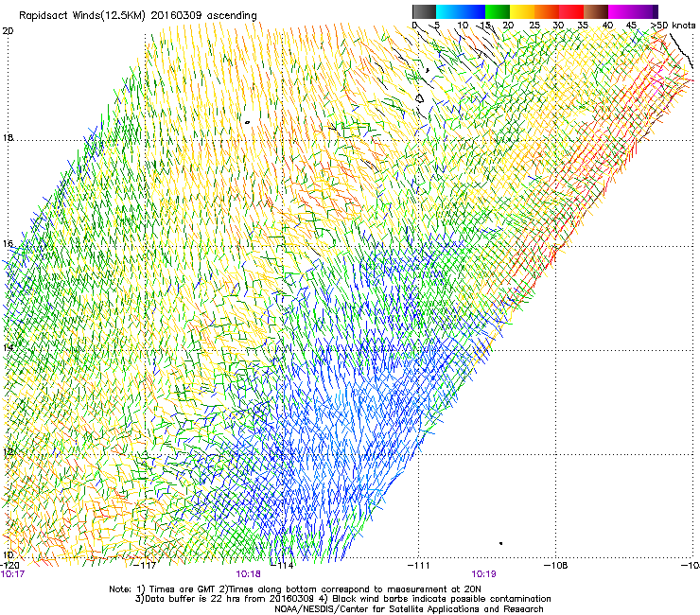Click the legend label '40'
Screen dimensions: 700x615
pyautogui.click(x=607, y=26)
